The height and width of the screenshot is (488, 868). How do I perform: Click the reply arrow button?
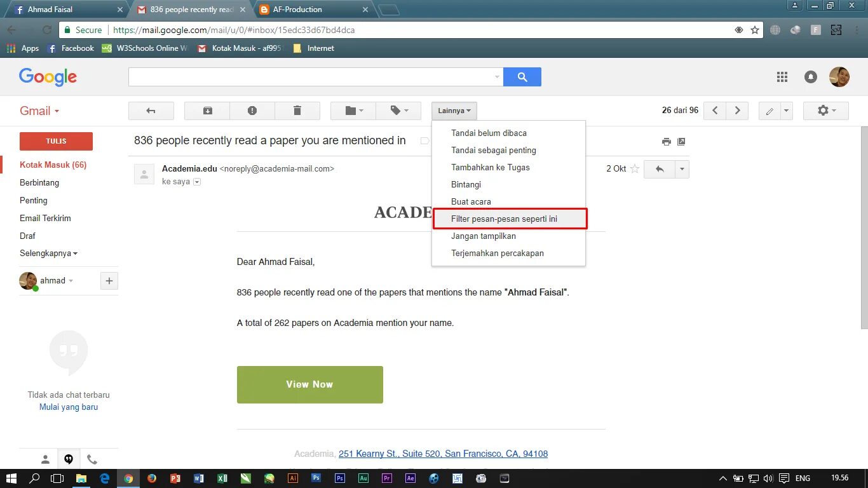(x=660, y=169)
